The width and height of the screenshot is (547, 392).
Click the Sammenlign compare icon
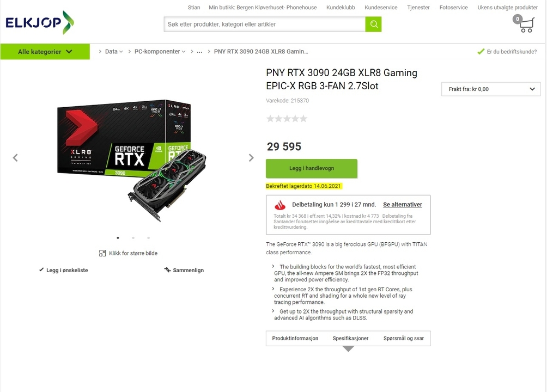point(167,269)
